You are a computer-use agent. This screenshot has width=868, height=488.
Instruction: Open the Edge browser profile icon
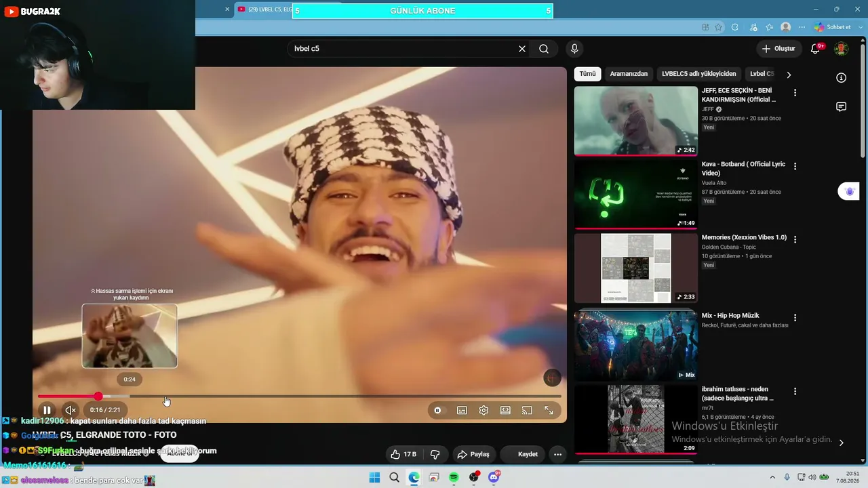[786, 27]
